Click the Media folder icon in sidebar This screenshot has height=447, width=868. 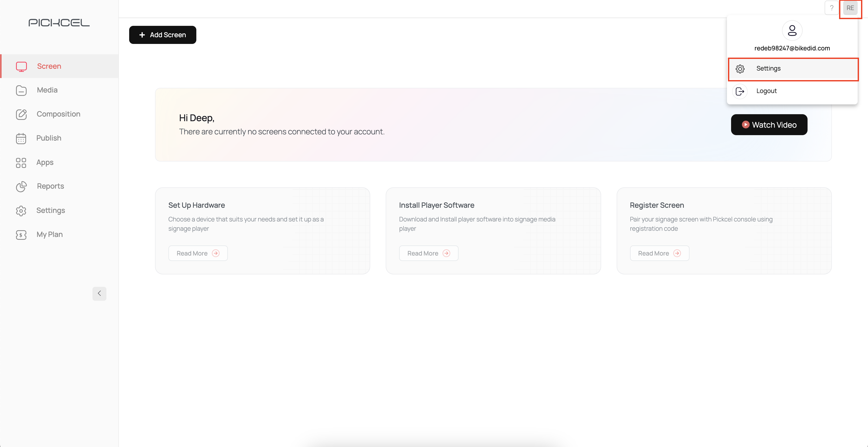pyautogui.click(x=21, y=90)
